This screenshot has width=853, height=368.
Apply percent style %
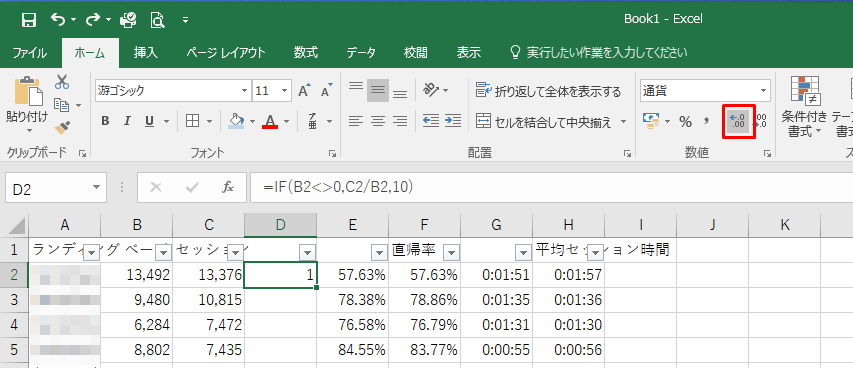[x=685, y=121]
